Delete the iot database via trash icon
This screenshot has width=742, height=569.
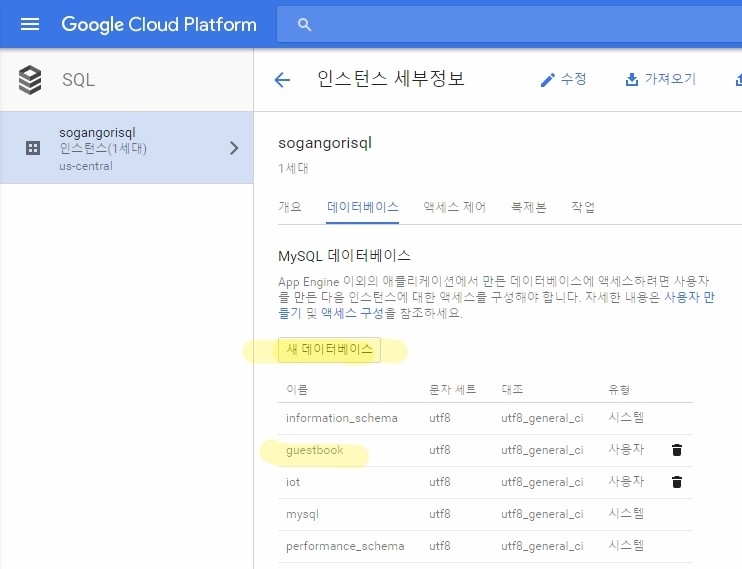pos(677,482)
